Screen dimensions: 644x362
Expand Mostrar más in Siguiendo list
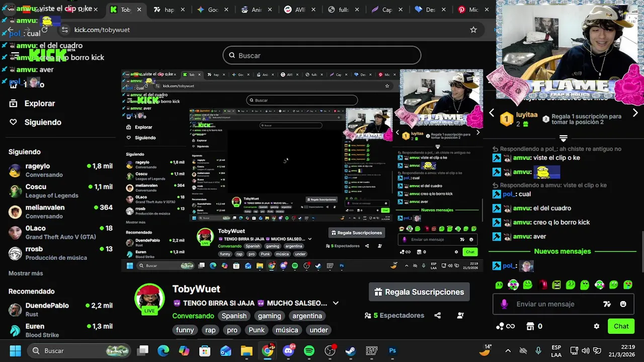point(26,274)
